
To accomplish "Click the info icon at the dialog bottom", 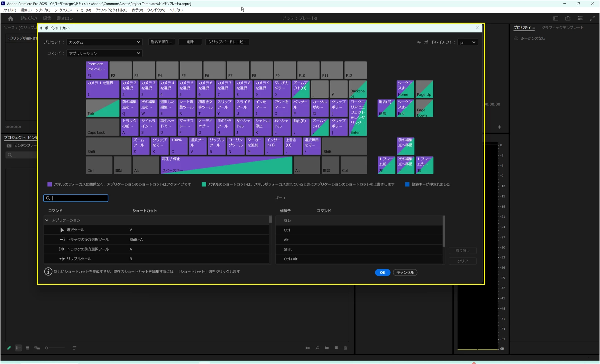I will coord(48,272).
